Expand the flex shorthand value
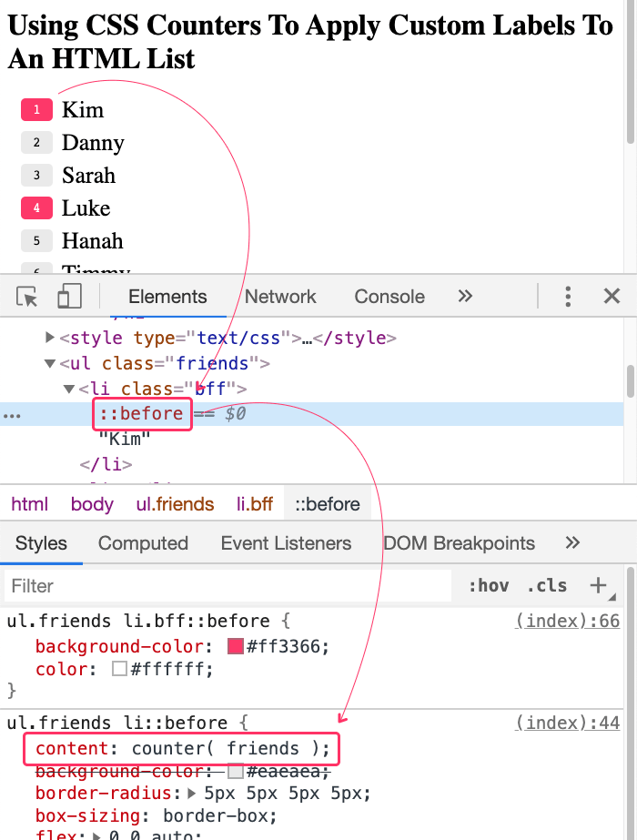 point(96,835)
